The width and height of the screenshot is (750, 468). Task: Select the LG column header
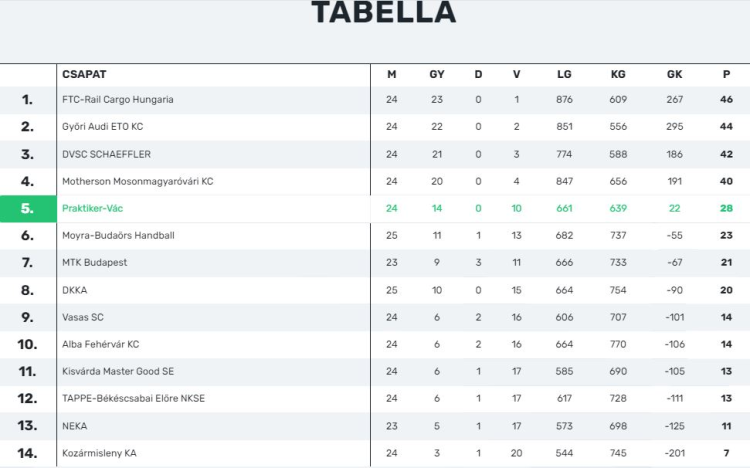pyautogui.click(x=564, y=74)
